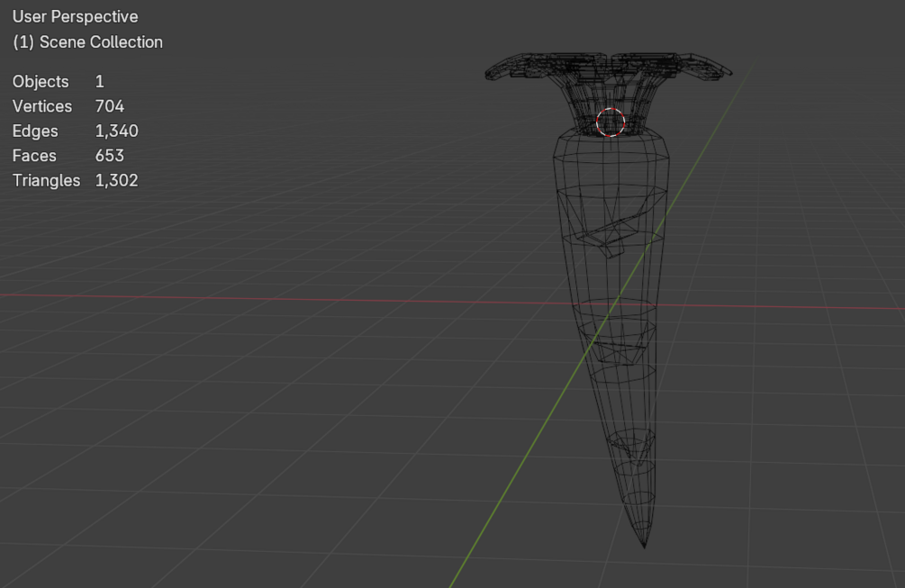Click the Objects count value '1'

click(x=100, y=81)
